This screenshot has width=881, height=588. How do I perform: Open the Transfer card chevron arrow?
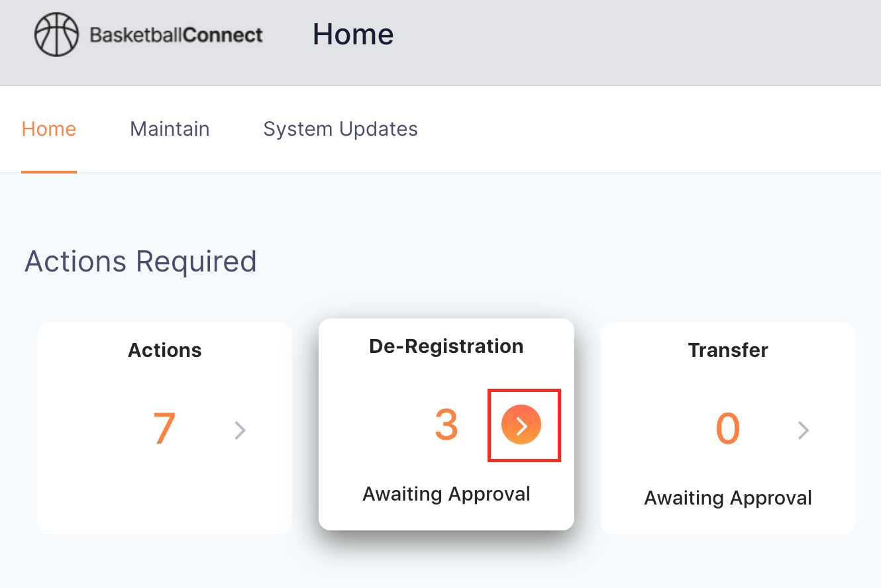(803, 430)
